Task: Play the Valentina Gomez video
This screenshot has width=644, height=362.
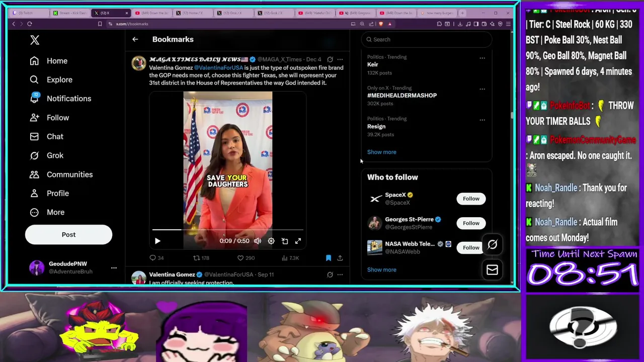Action: tap(157, 241)
